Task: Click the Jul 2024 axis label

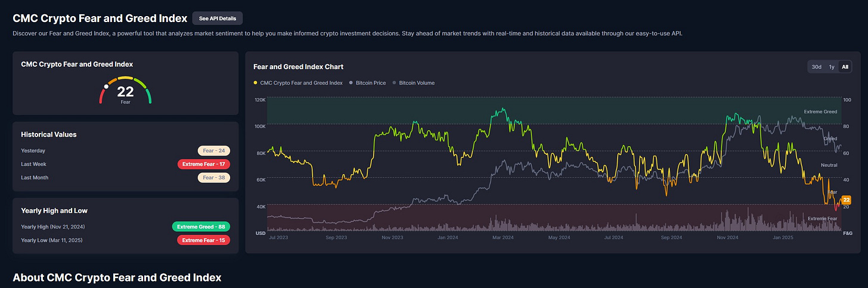Action: (613, 237)
